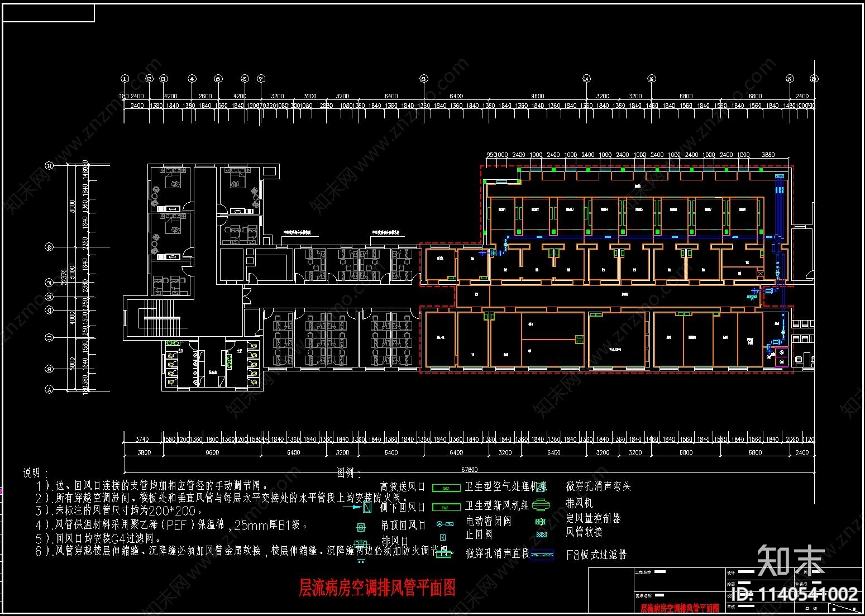The image size is (865, 616).
Task: Select the yellow drawing title in the title block
Action: coord(680,608)
